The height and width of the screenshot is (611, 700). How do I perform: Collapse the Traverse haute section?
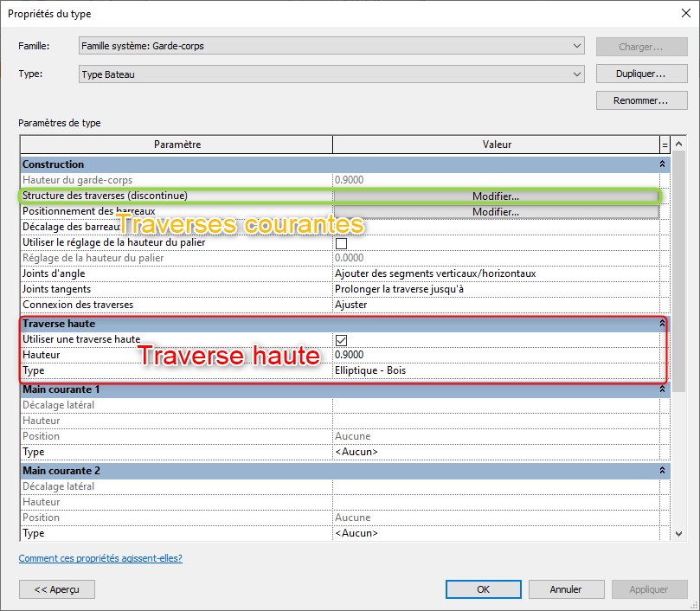coord(663,324)
